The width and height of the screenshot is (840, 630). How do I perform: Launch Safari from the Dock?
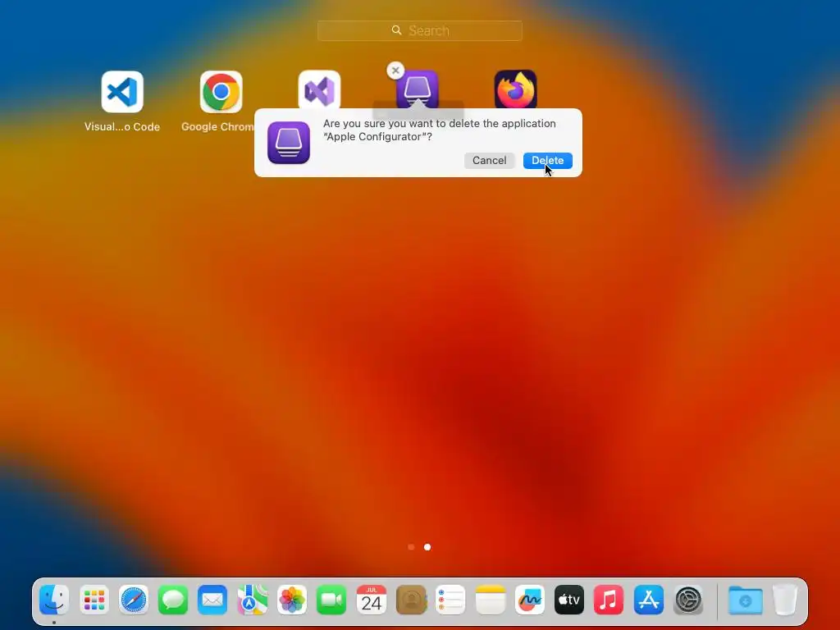(134, 600)
